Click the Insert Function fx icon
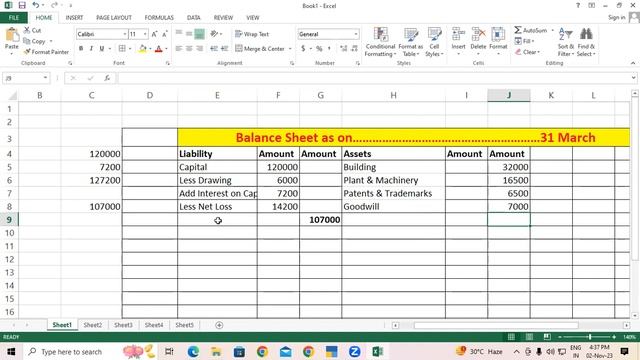The image size is (640, 360). (x=107, y=78)
